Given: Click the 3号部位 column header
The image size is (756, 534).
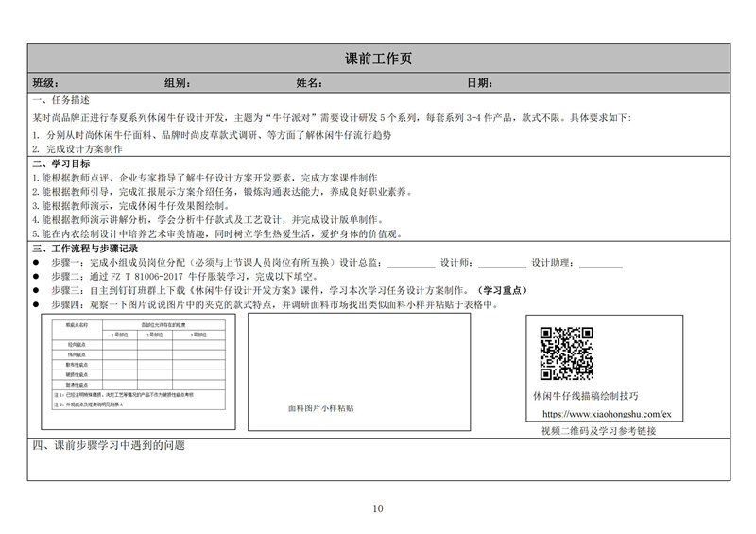Looking at the screenshot, I should [198, 335].
